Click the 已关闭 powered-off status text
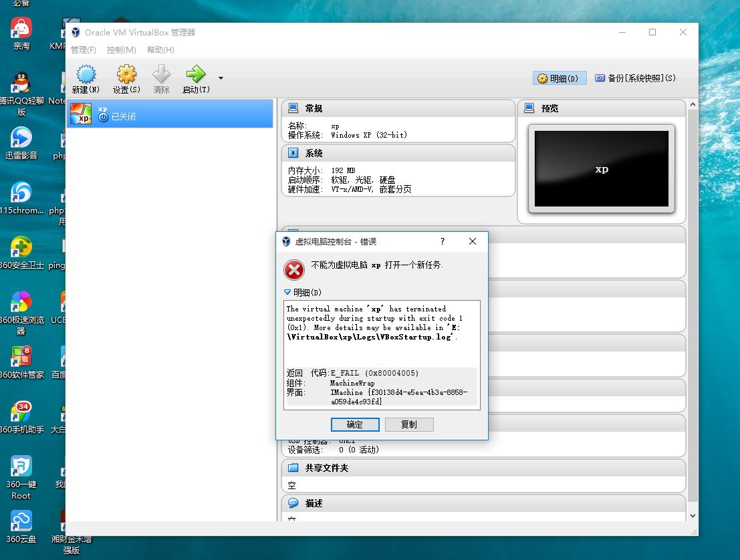 124,116
